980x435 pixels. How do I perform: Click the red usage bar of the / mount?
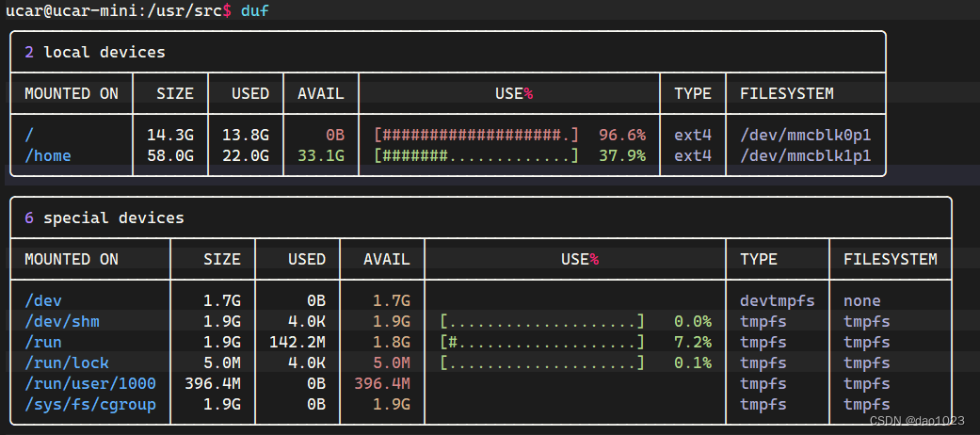pyautogui.click(x=476, y=135)
